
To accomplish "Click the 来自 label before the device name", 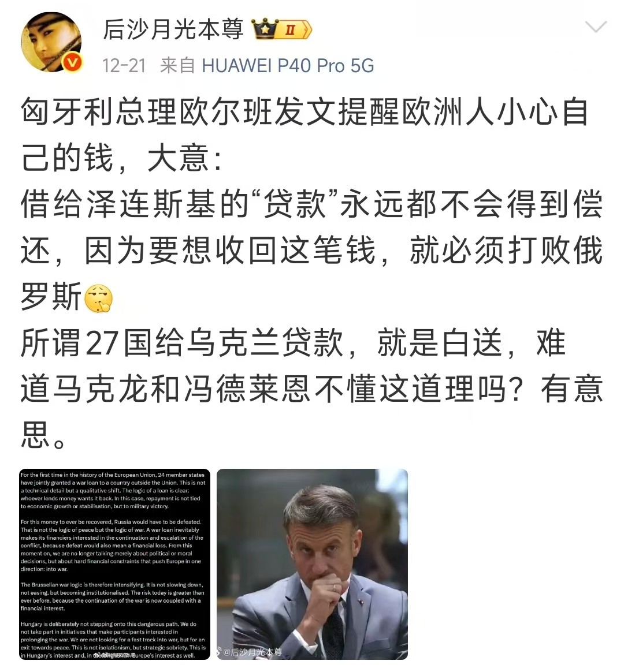I will (x=177, y=66).
